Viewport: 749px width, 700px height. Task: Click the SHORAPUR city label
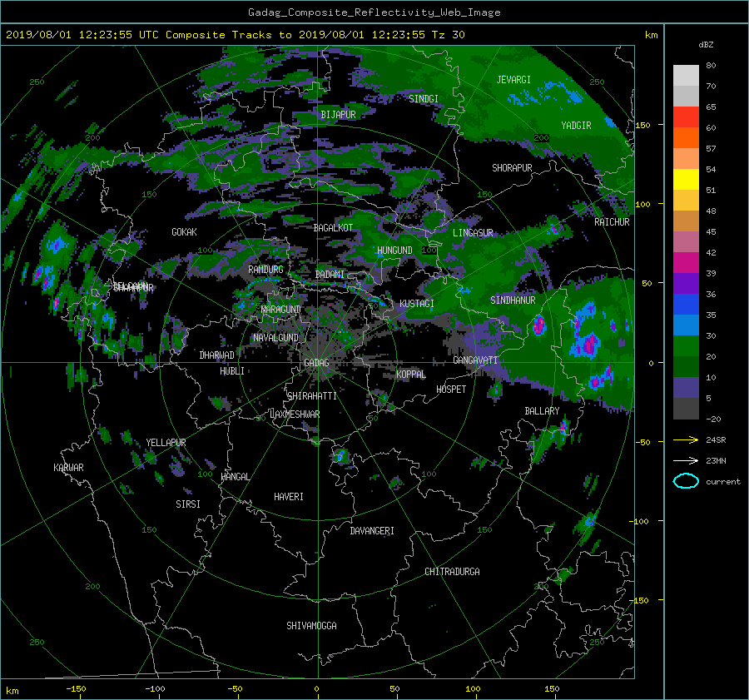tap(512, 168)
